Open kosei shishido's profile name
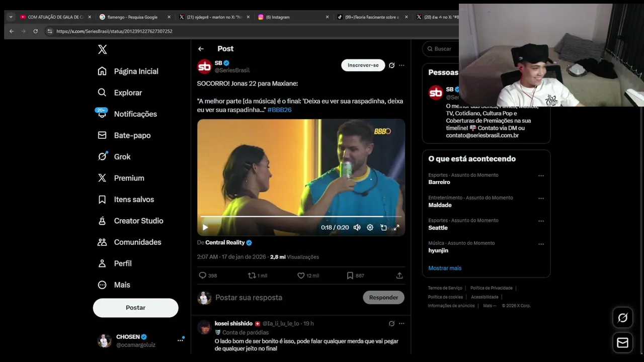This screenshot has width=644, height=362. (x=233, y=323)
